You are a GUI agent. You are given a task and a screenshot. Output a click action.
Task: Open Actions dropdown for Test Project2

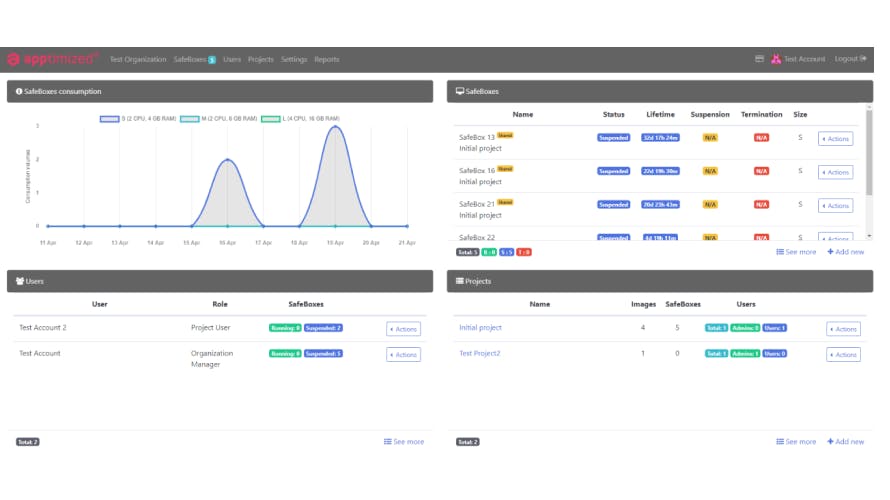(x=843, y=355)
